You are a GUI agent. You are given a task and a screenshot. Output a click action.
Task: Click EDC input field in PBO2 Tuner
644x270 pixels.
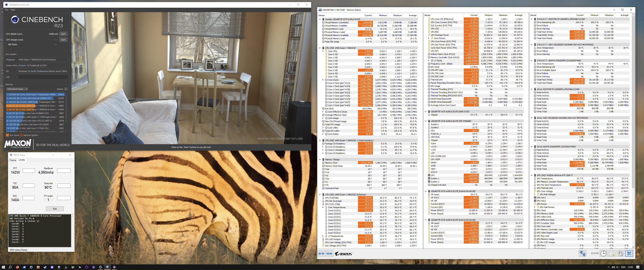point(29,198)
